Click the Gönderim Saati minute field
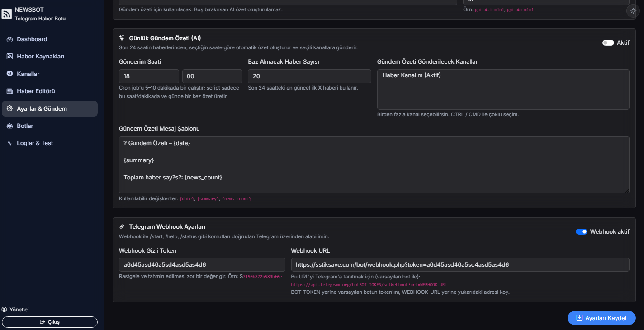The image size is (644, 330). click(x=212, y=76)
